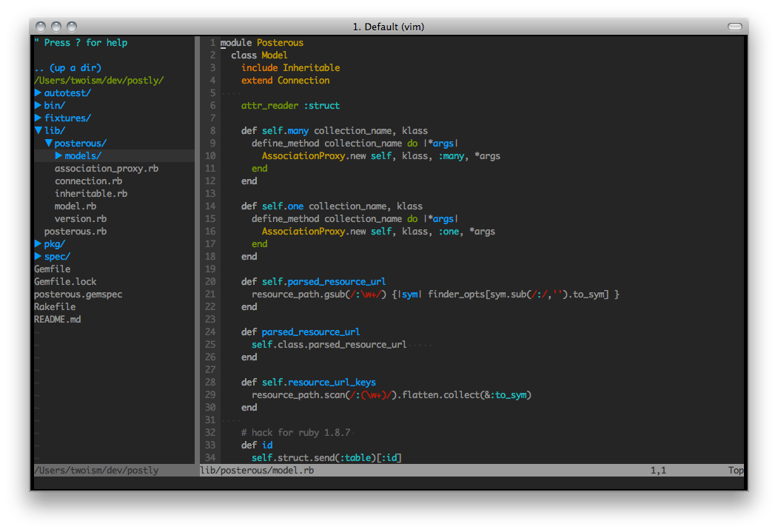Go up a directory via '.. (up a dir)'

67,68
